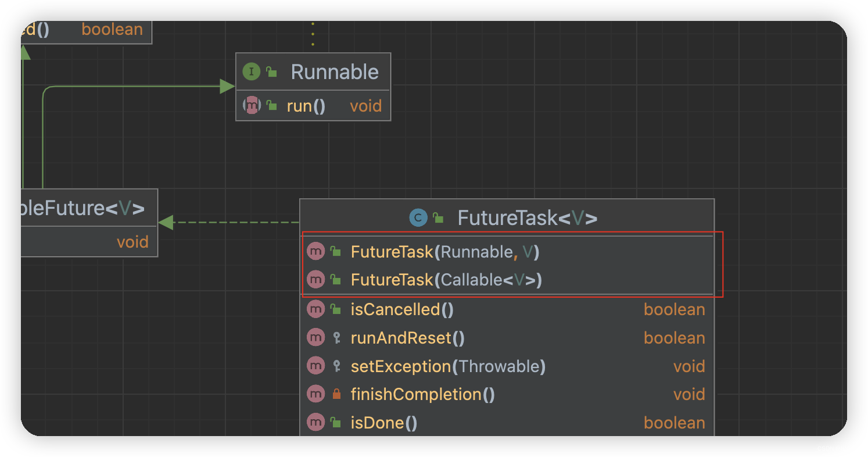Click the public lock icon beside FutureTask<V> title

pyautogui.click(x=438, y=218)
